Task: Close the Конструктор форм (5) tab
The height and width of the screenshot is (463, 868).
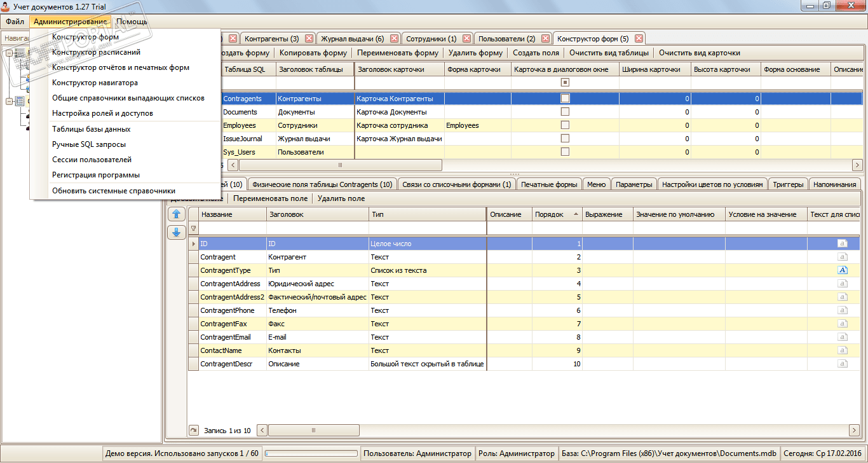Action: click(x=639, y=39)
